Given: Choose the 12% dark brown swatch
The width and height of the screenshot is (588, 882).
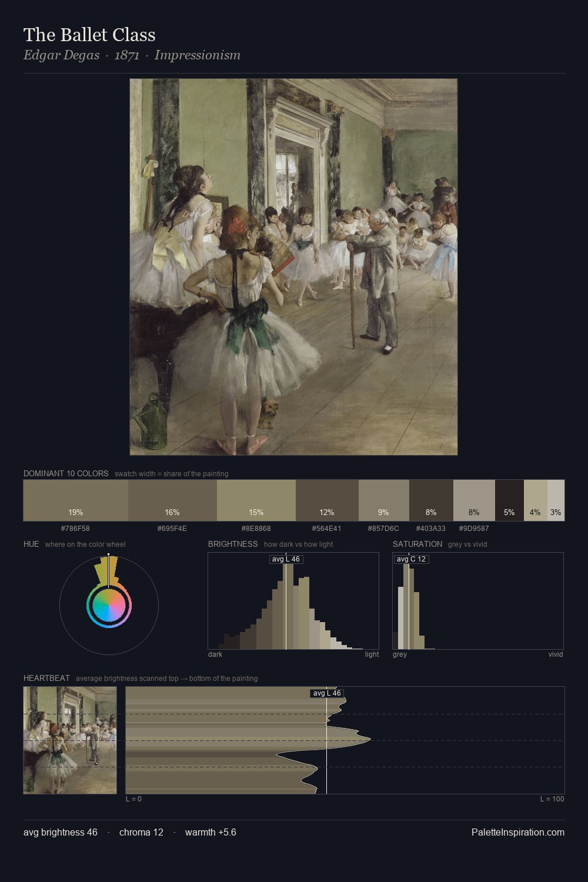Looking at the screenshot, I should tap(327, 500).
